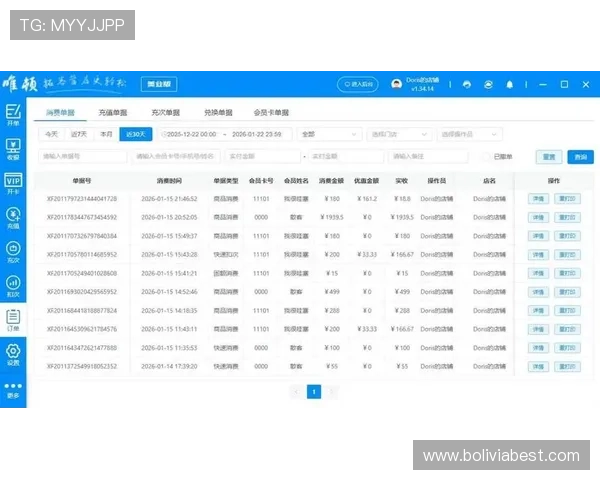This screenshot has width=600, height=480.
Task: Select the 今天 date filter
Action: [52, 134]
